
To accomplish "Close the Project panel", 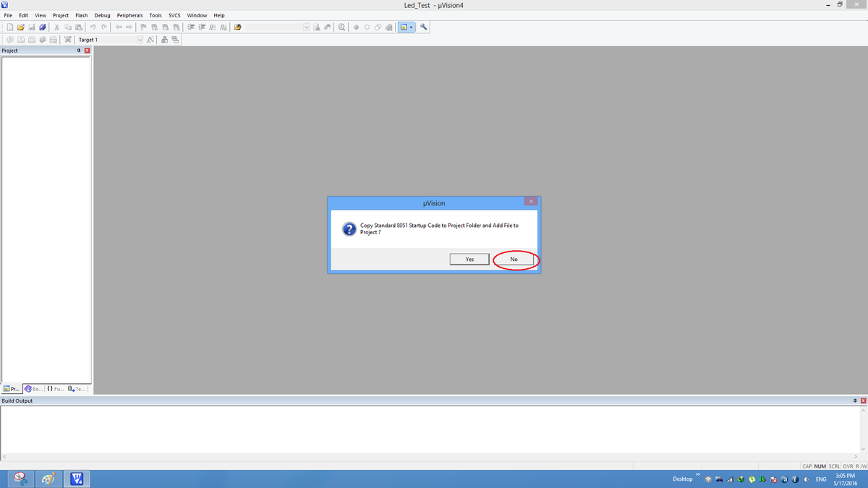I will point(88,51).
